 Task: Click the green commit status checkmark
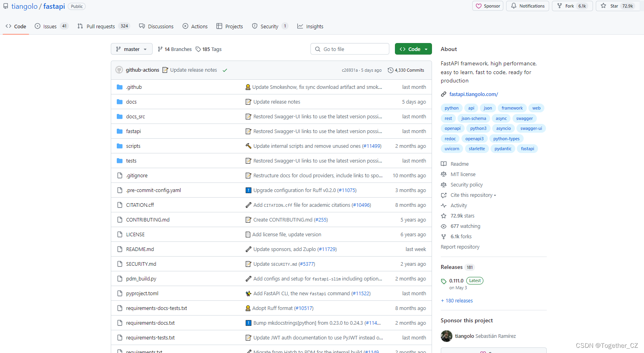click(x=225, y=70)
